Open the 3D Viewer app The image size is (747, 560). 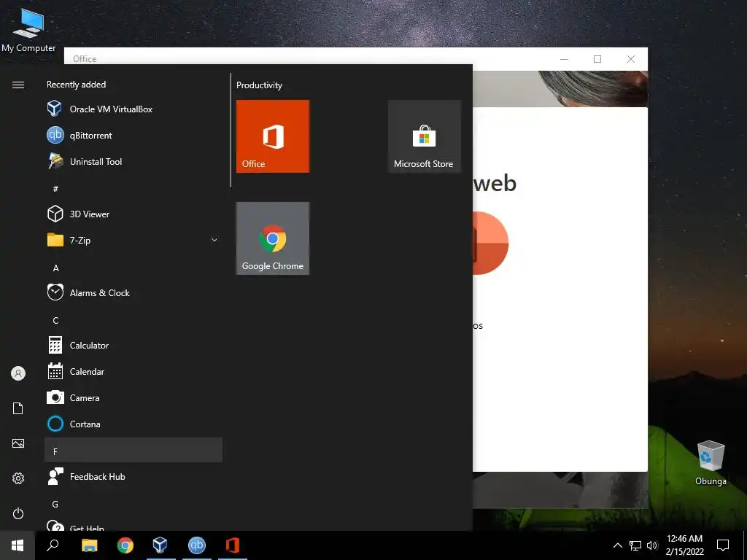(x=133, y=214)
